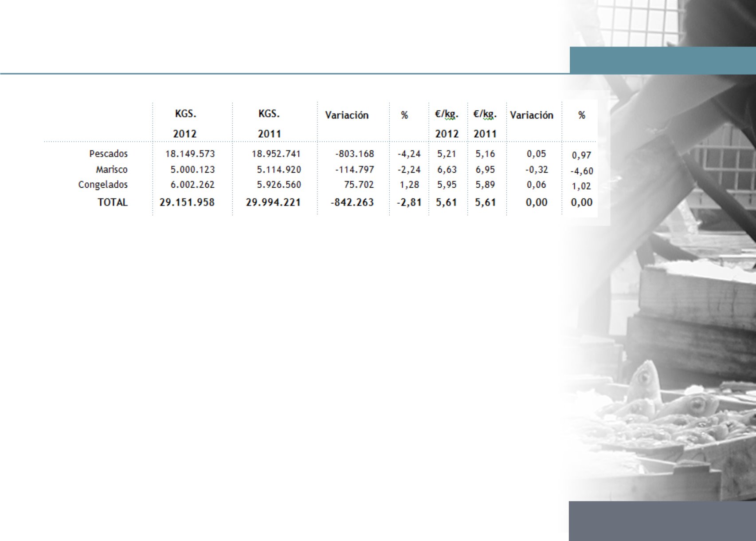Image resolution: width=756 pixels, height=541 pixels.
Task: Select the variation value -803.168
Action: click(355, 154)
